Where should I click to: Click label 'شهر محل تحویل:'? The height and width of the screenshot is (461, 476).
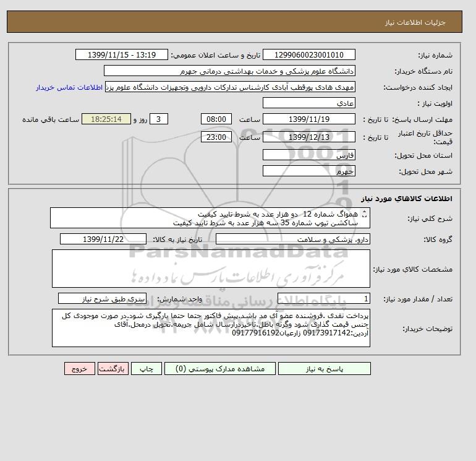coord(425,171)
